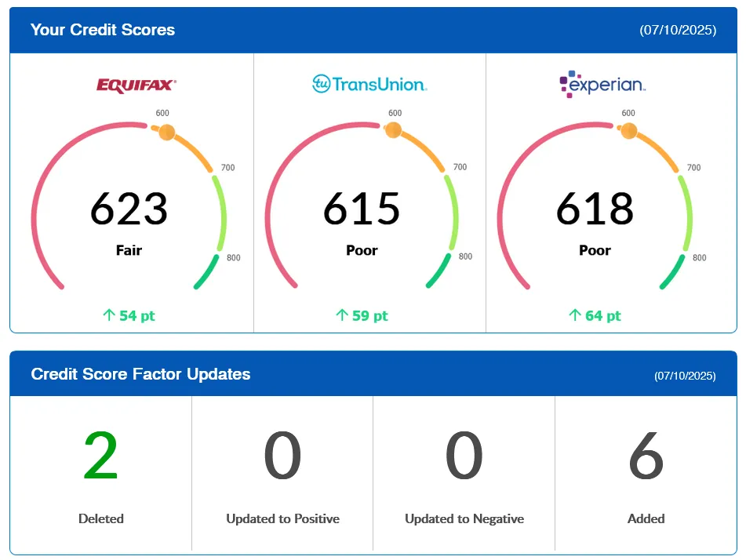Click the Poor rating under Experian
This screenshot has width=746, height=560.
(x=595, y=250)
